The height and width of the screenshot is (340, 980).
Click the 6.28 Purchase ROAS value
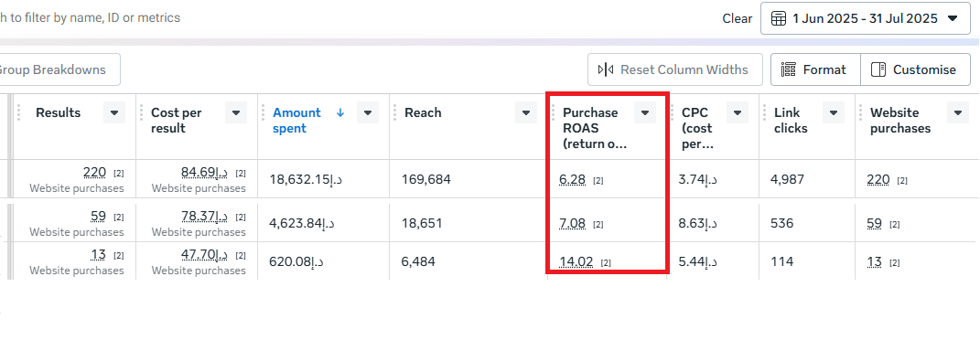[573, 180]
